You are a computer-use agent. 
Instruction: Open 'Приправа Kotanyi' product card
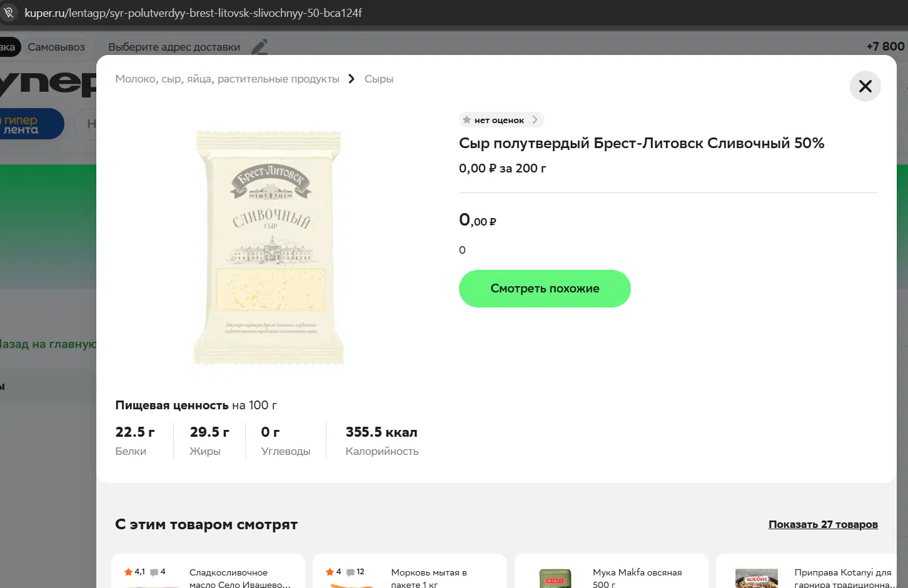(x=807, y=571)
